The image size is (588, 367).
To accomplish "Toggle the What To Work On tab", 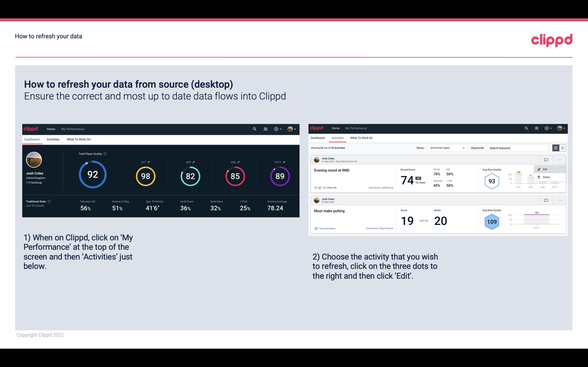I will (x=78, y=139).
